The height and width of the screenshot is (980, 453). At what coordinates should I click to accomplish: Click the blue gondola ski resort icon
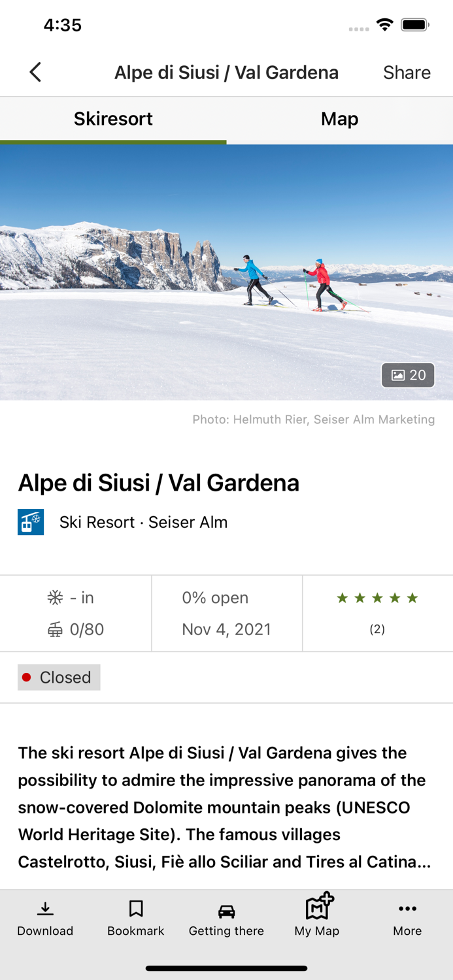tap(30, 521)
